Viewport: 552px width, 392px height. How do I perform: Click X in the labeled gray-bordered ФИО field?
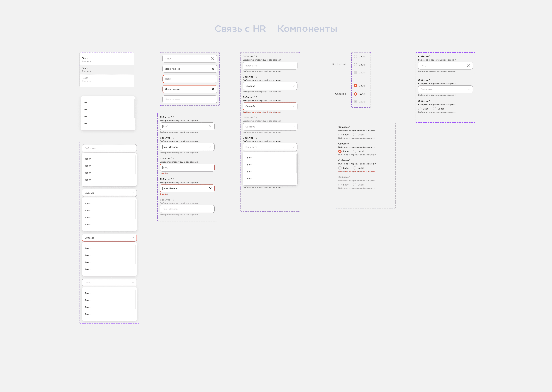pyautogui.click(x=210, y=126)
